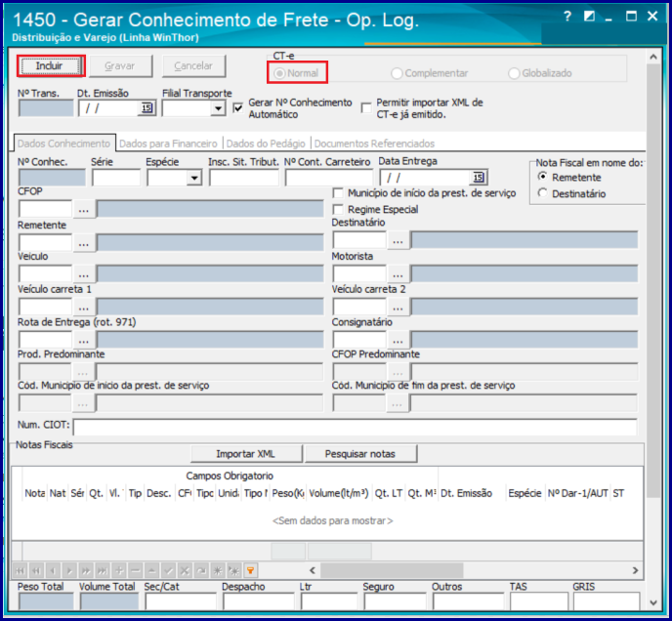
Task: Check the Regime Especial box
Action: [x=338, y=210]
